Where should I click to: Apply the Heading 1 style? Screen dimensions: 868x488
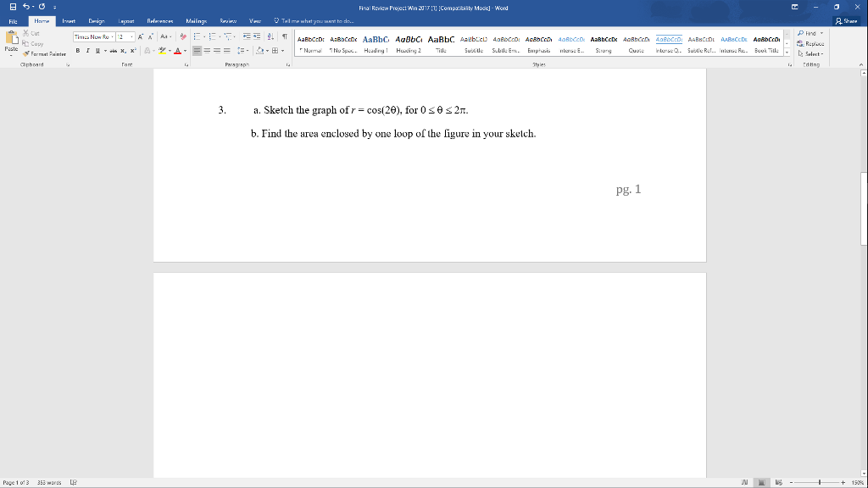pyautogui.click(x=377, y=42)
